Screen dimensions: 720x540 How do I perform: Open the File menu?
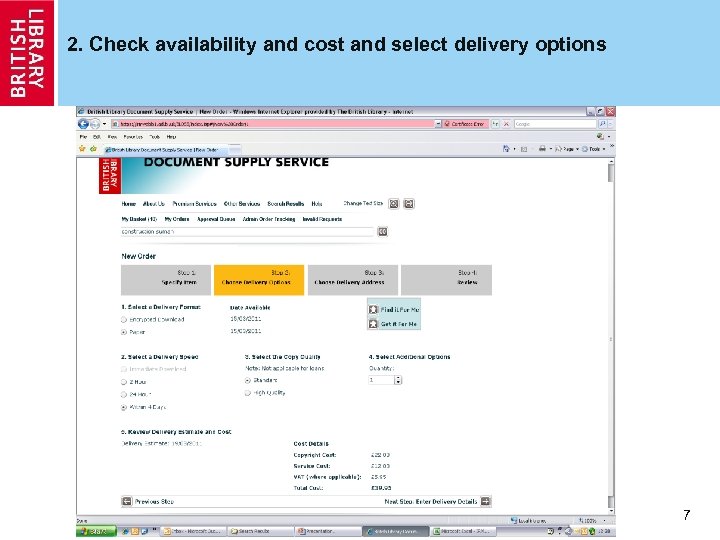pyautogui.click(x=83, y=137)
